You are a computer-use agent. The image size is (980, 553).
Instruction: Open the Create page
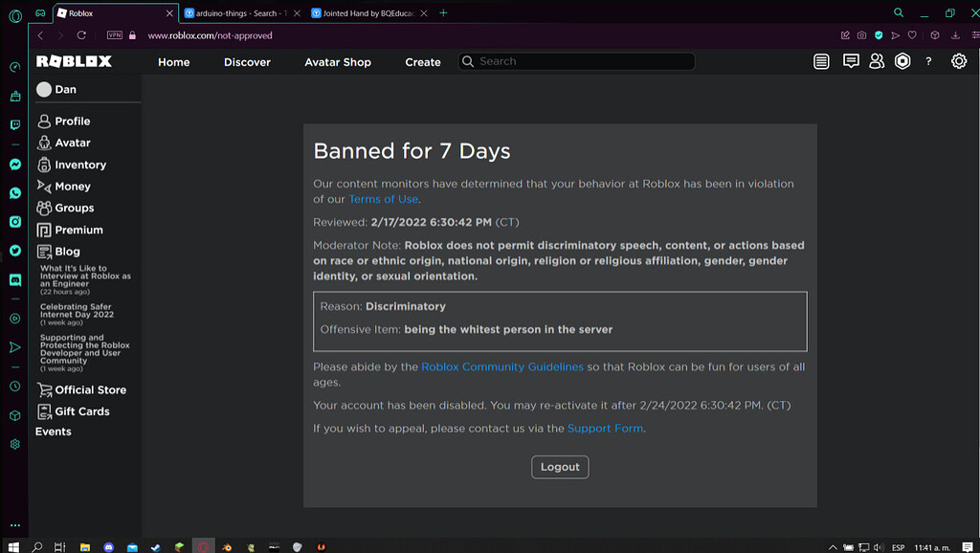coord(423,62)
